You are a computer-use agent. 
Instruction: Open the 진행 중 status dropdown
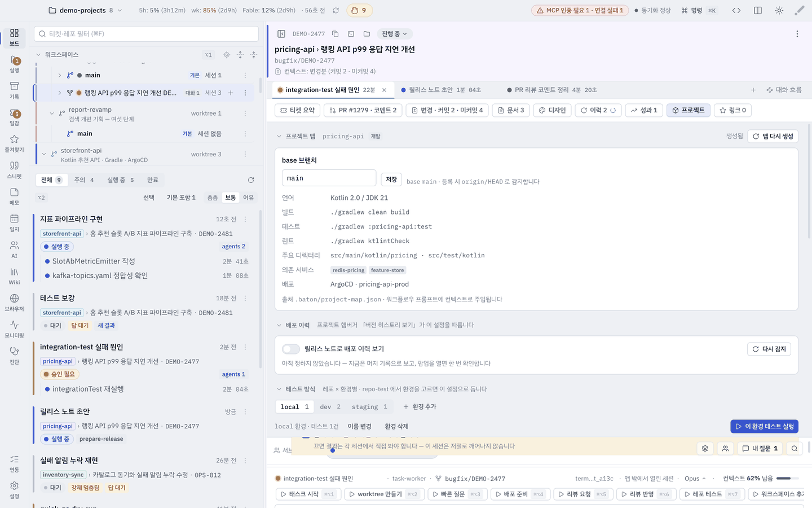(394, 34)
